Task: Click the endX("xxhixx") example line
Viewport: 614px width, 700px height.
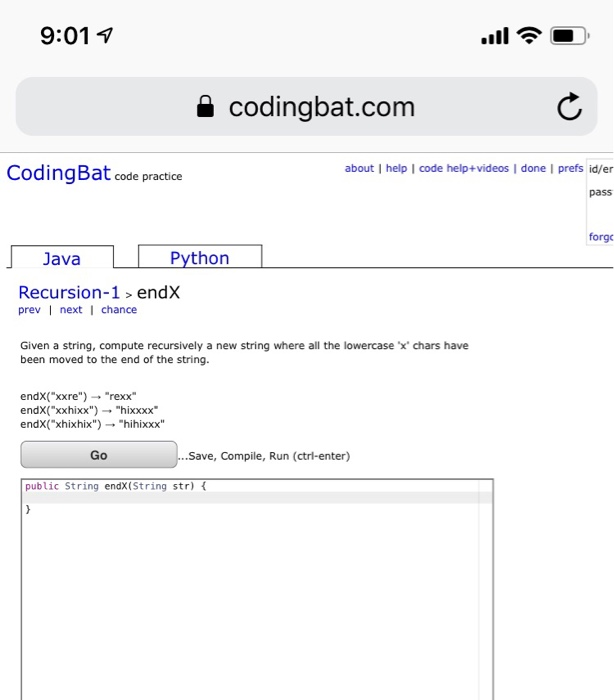Action: pos(89,410)
